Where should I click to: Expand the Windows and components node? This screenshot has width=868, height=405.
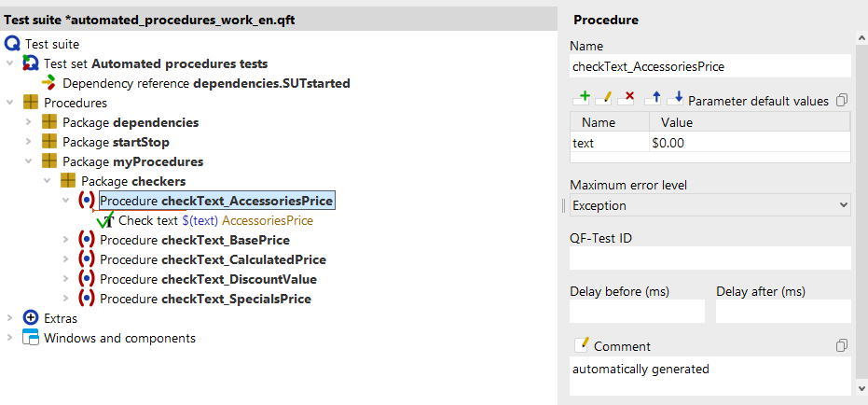(x=10, y=338)
